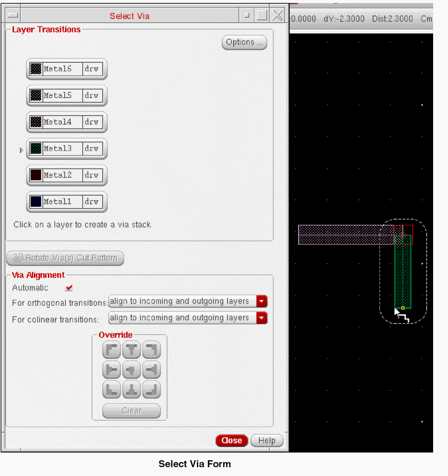Select bottom-right corner override alignment icon
This screenshot has width=448, height=476.
[x=152, y=390]
